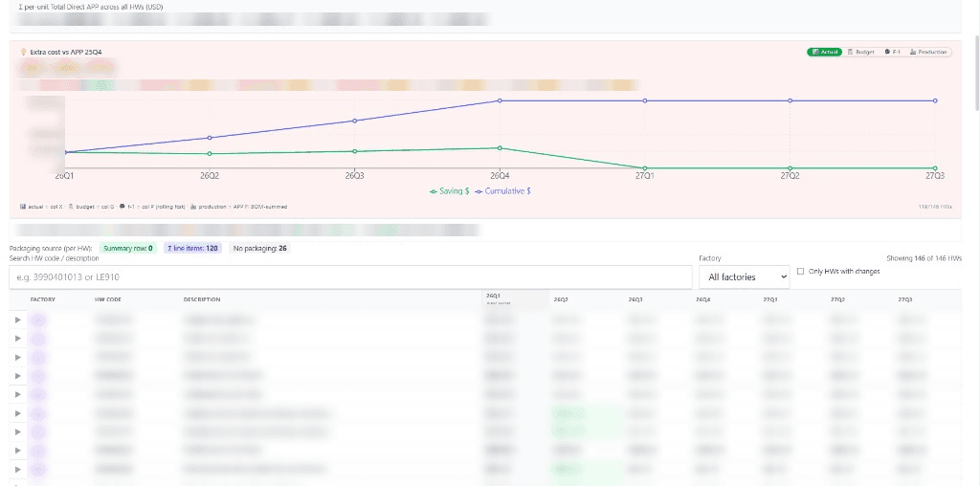
Task: Click the DESCRIPTION column header
Action: (x=202, y=299)
